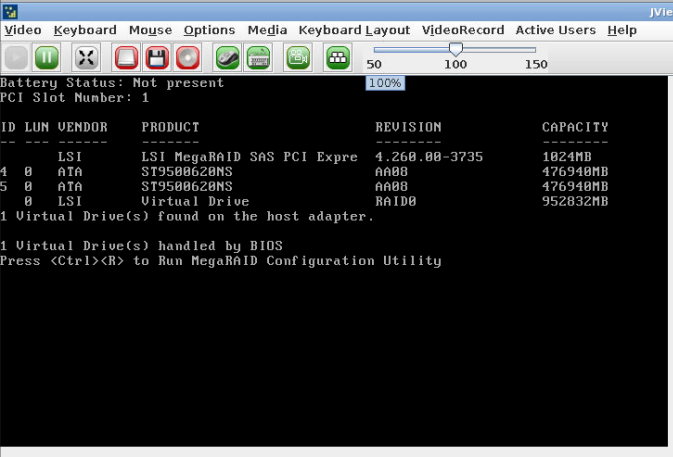
Task: Open the Video menu
Action: point(23,30)
